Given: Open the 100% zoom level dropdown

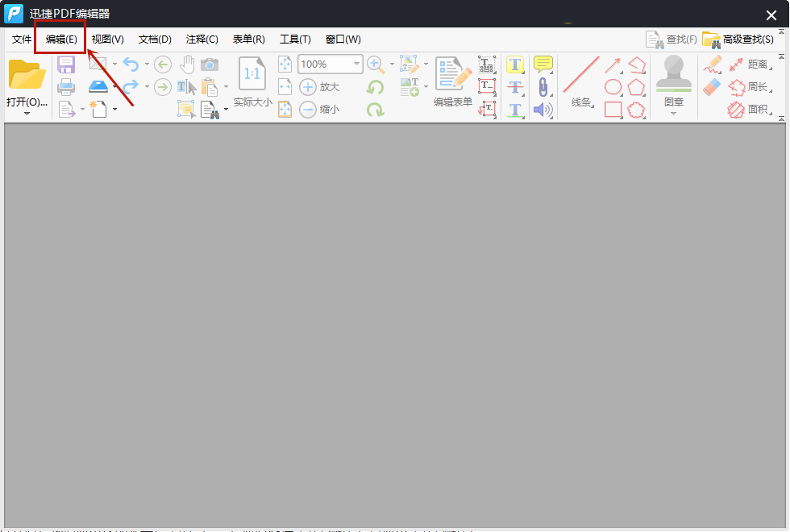Looking at the screenshot, I should [355, 64].
